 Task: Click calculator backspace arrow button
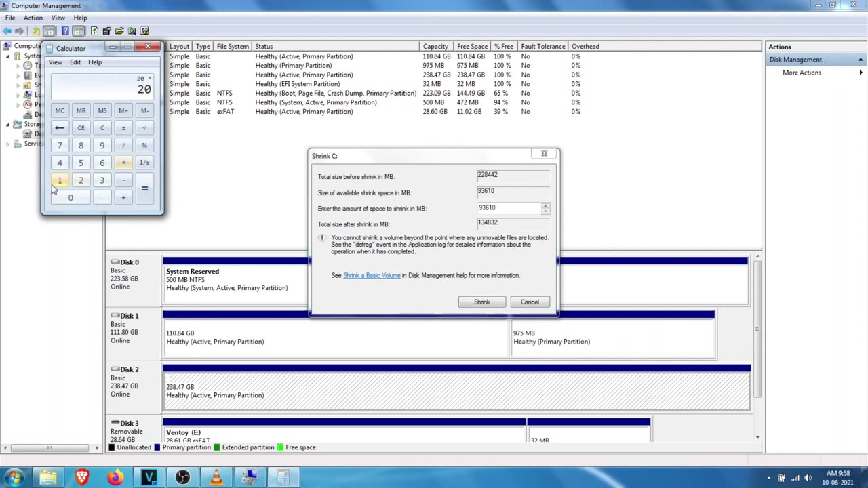[x=60, y=128]
